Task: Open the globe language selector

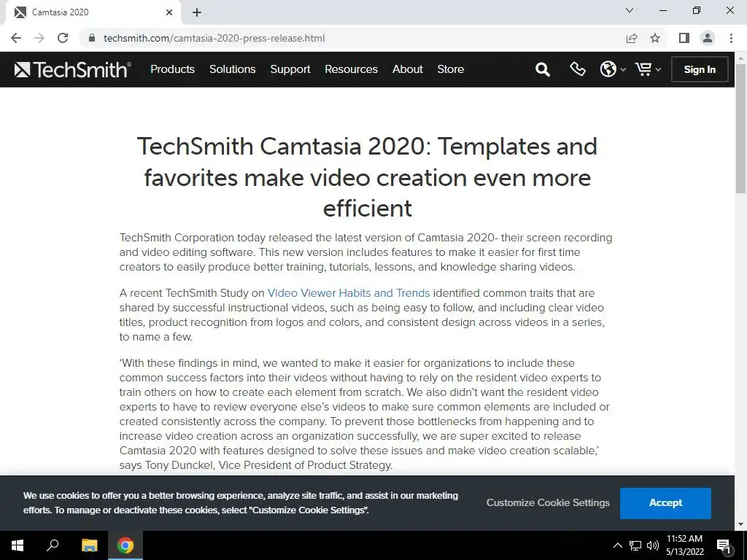Action: click(x=612, y=69)
